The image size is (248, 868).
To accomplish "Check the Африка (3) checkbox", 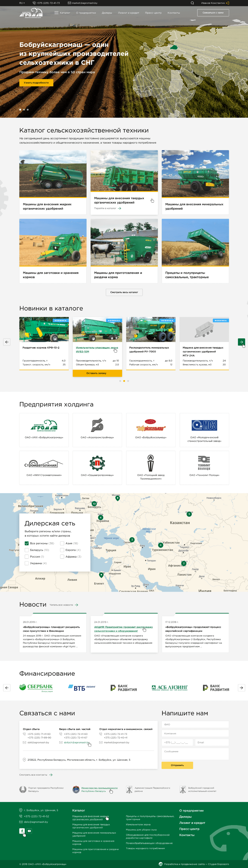I will (62, 557).
